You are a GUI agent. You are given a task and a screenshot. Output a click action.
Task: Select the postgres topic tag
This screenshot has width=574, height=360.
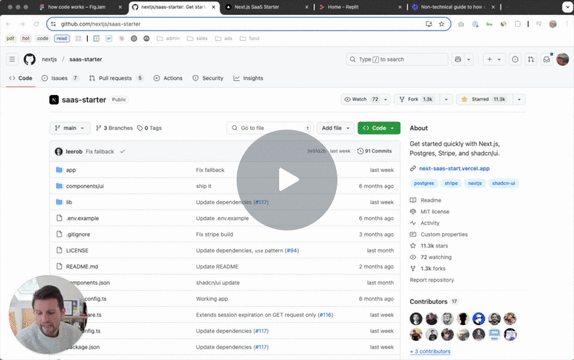pos(424,183)
